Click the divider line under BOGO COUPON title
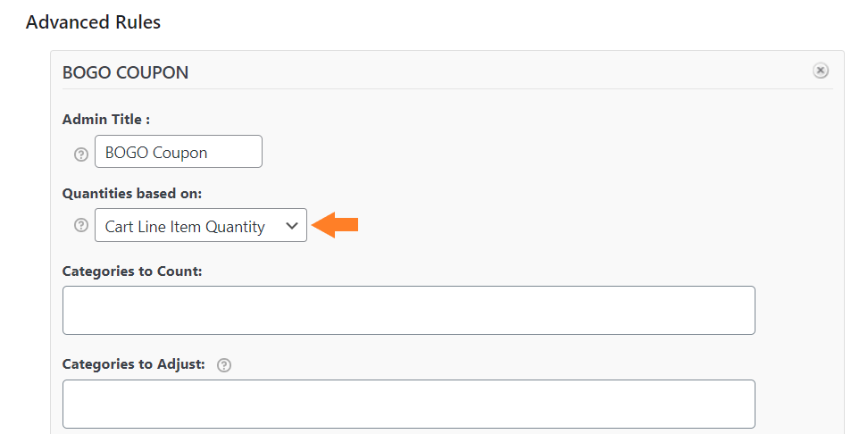The width and height of the screenshot is (868, 434). click(x=447, y=88)
